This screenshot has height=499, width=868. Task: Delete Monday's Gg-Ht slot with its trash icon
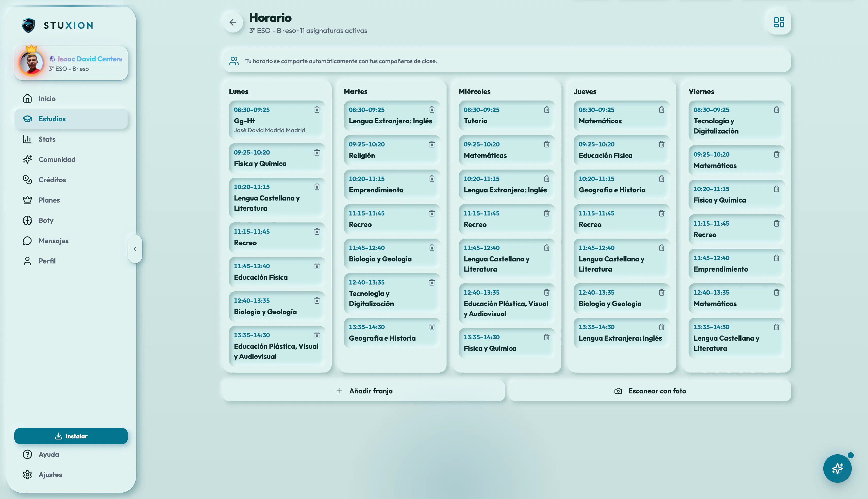pos(317,110)
